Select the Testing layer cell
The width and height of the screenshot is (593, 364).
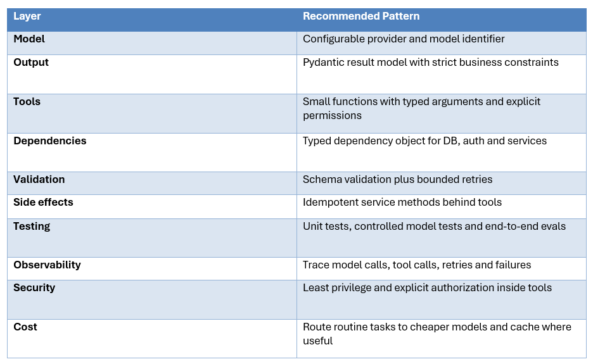[x=151, y=238]
